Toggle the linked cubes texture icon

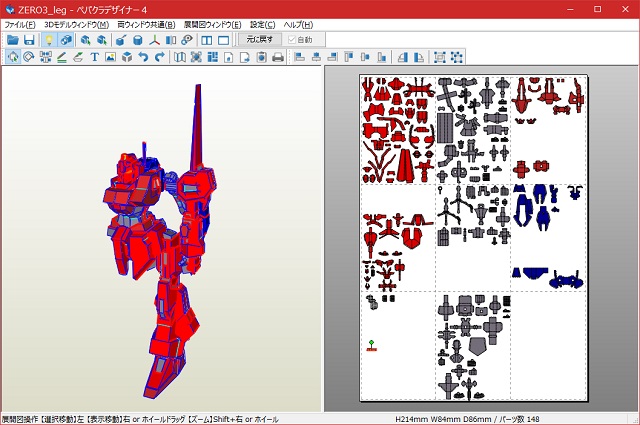click(66, 40)
